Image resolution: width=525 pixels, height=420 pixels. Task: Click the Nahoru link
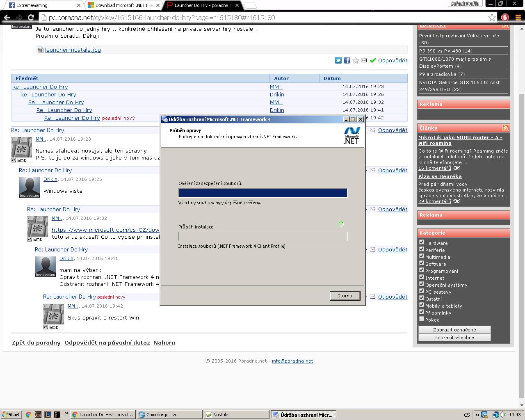(x=164, y=342)
